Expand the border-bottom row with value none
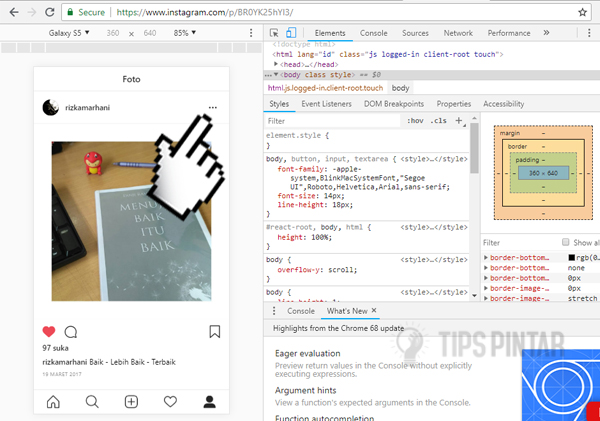Viewport: 600px width, 421px height. (x=486, y=268)
